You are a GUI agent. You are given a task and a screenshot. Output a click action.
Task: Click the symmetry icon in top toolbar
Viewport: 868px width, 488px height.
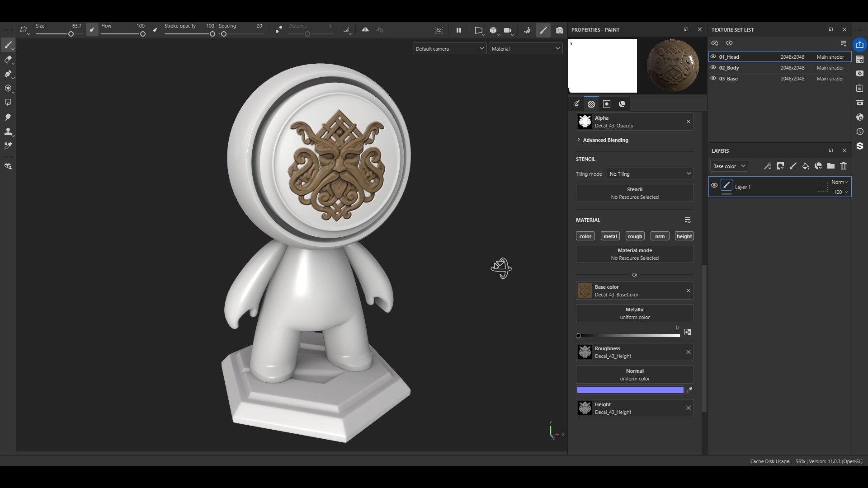coord(365,30)
